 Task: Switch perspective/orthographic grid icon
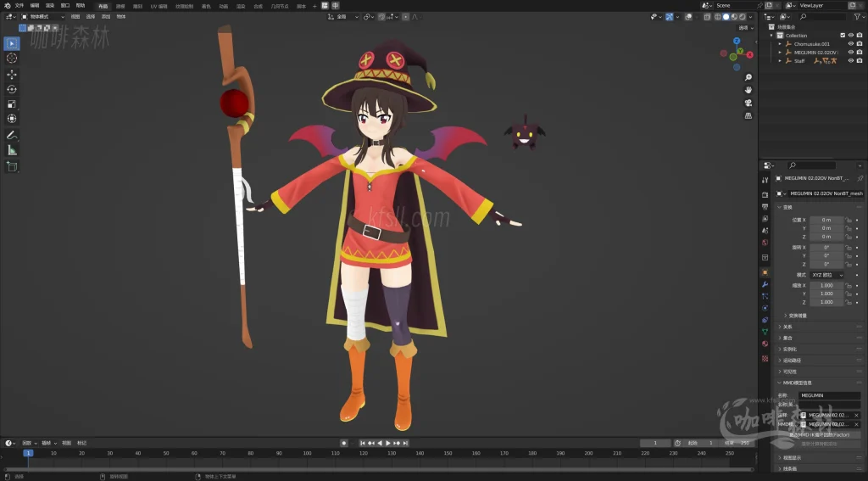point(748,116)
